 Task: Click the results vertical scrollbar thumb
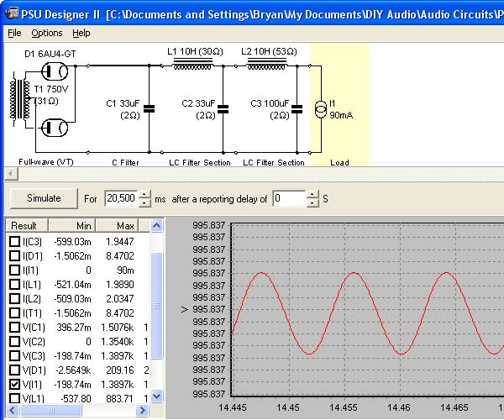[x=156, y=305]
